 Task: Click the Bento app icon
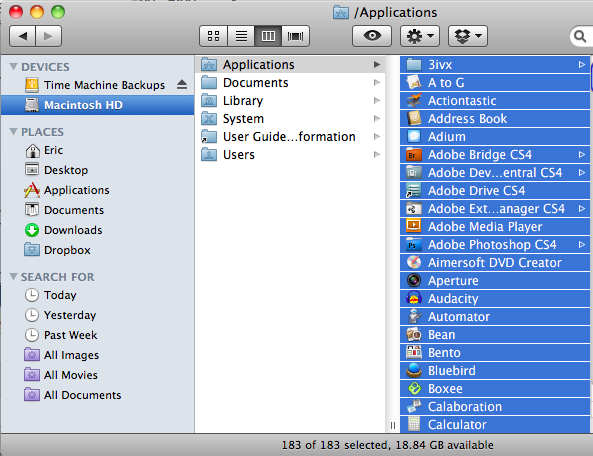[x=414, y=352]
